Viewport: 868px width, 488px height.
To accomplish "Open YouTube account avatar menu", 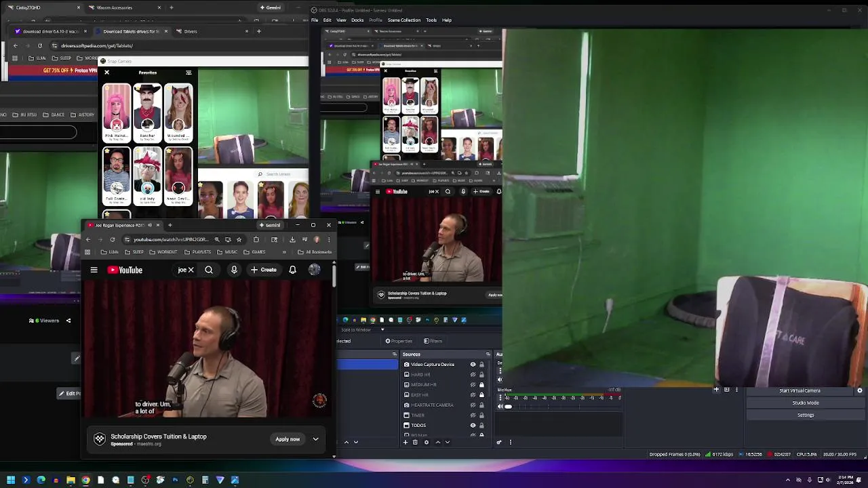I will [x=314, y=270].
